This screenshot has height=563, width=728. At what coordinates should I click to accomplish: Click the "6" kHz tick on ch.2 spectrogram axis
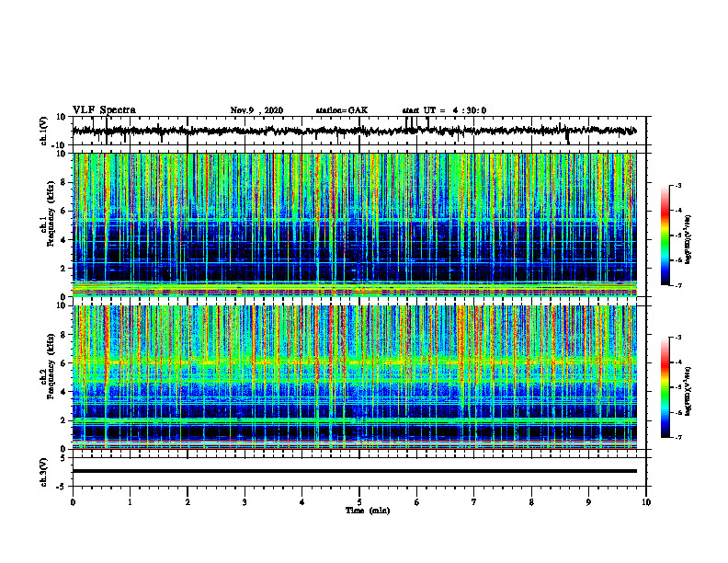[x=63, y=363]
